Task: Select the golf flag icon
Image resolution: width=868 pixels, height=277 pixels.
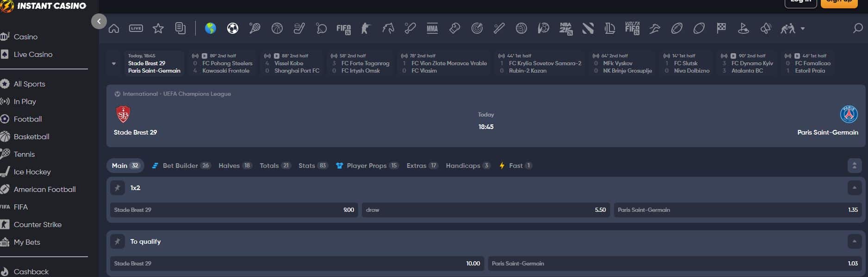Action: pos(744,29)
